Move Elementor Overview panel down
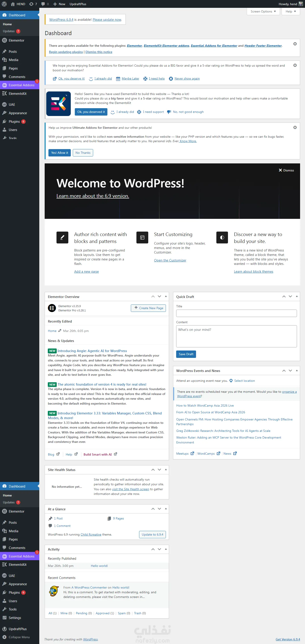Image resolution: width=305 pixels, height=644 pixels. (159, 297)
